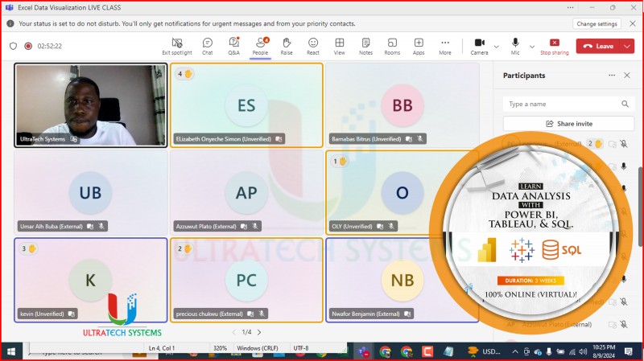Open breakout Rooms
This screenshot has width=644, height=361.
(x=392, y=46)
